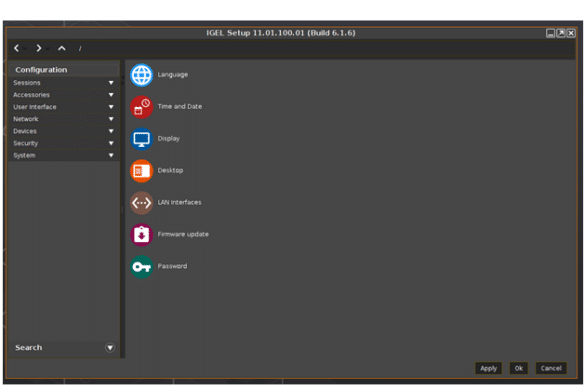
Task: Open the forward history dropdown arrow
Action: (x=47, y=49)
